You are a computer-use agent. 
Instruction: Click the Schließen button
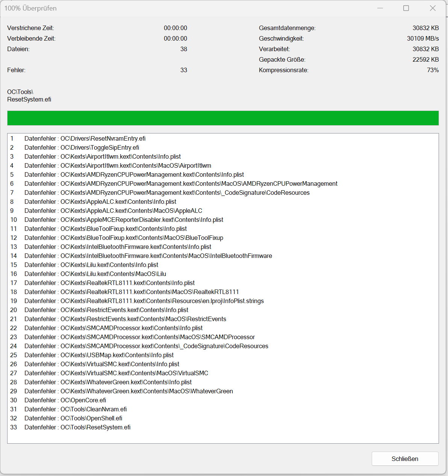tap(405, 459)
